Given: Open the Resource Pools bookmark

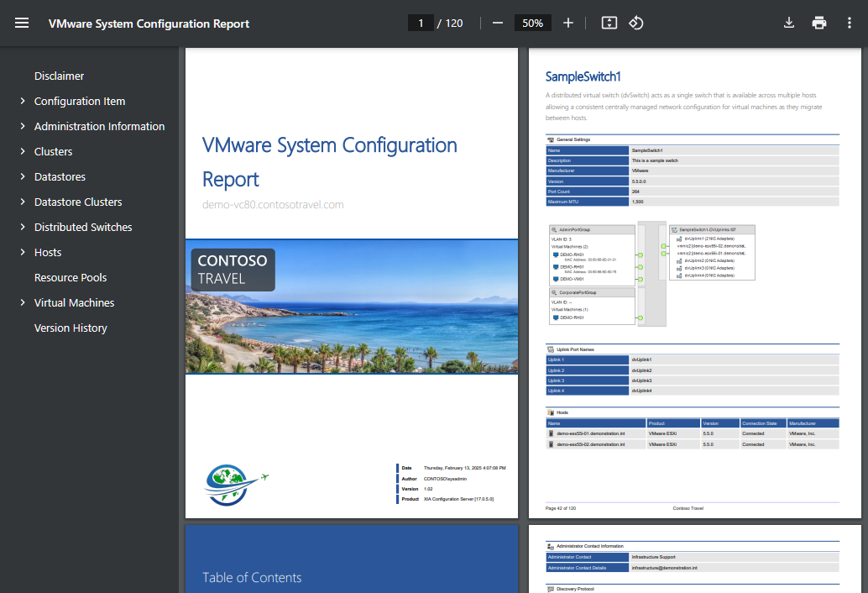Looking at the screenshot, I should (x=71, y=277).
